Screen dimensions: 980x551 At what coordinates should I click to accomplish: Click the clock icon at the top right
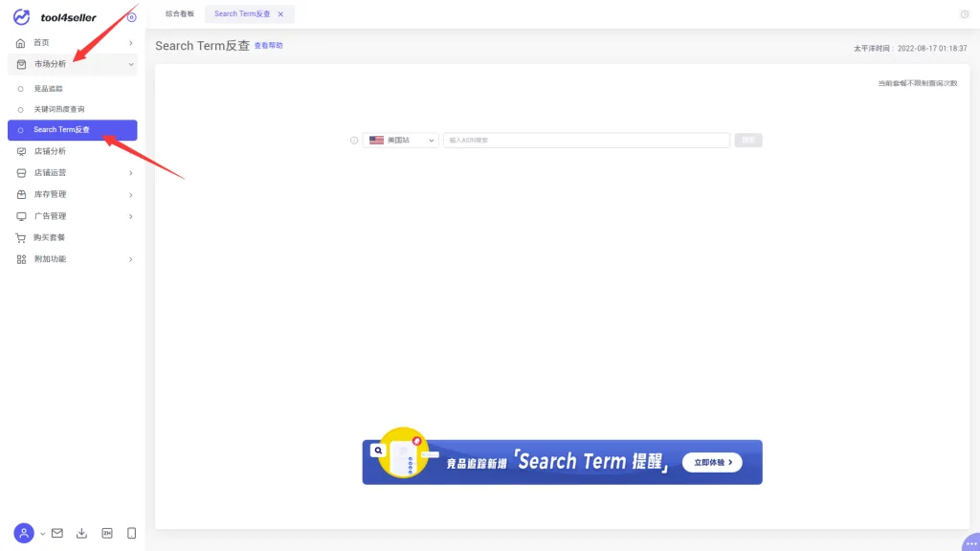[965, 14]
